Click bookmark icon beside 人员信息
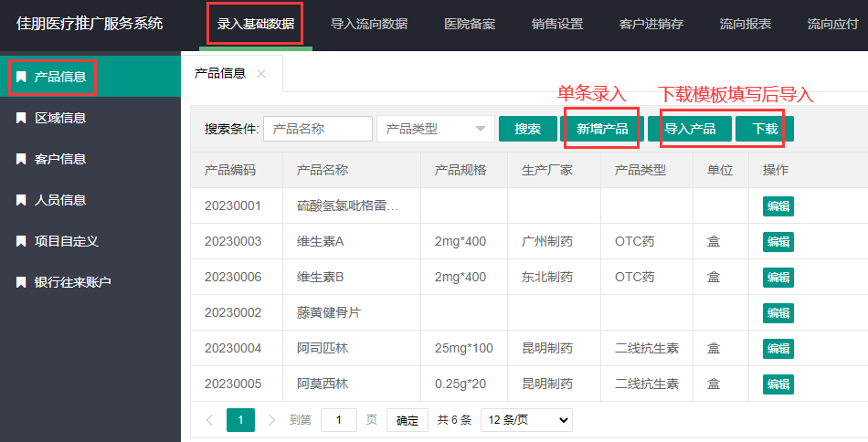The height and width of the screenshot is (442, 868). (x=21, y=200)
